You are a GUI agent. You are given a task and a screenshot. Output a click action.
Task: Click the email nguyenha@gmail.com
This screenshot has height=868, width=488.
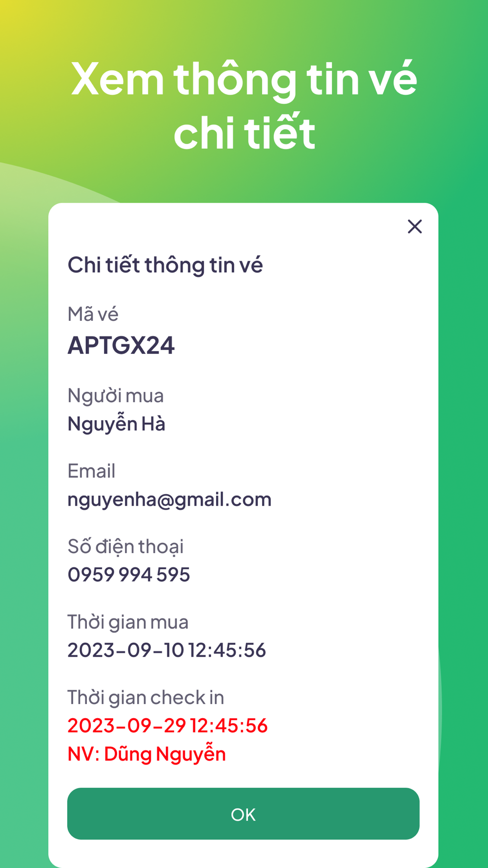click(x=169, y=499)
